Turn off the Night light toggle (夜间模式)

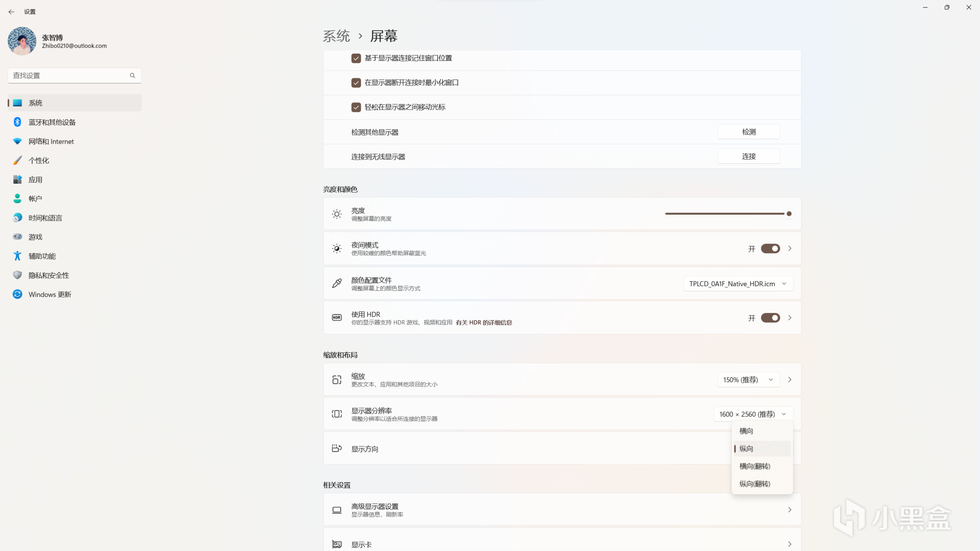770,249
